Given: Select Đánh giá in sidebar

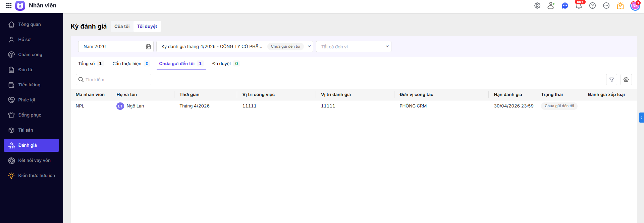Looking at the screenshot, I should coord(32,145).
